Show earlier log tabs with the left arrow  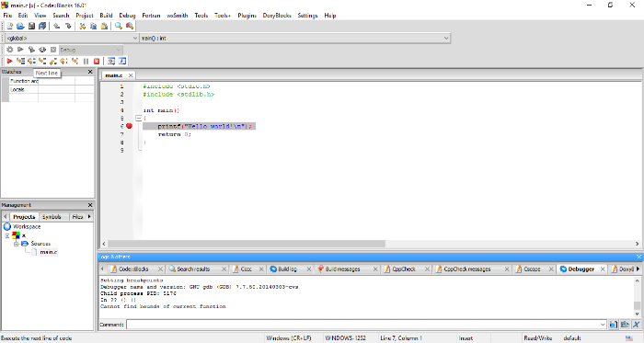coord(102,269)
